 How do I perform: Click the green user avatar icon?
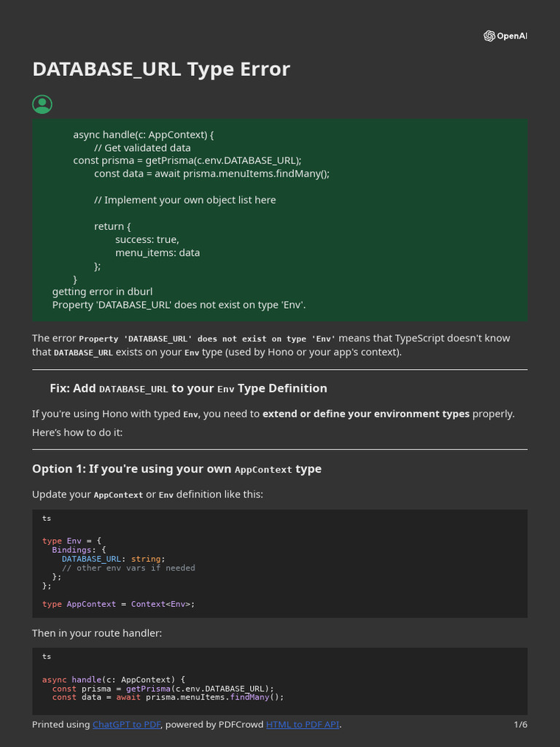click(42, 104)
